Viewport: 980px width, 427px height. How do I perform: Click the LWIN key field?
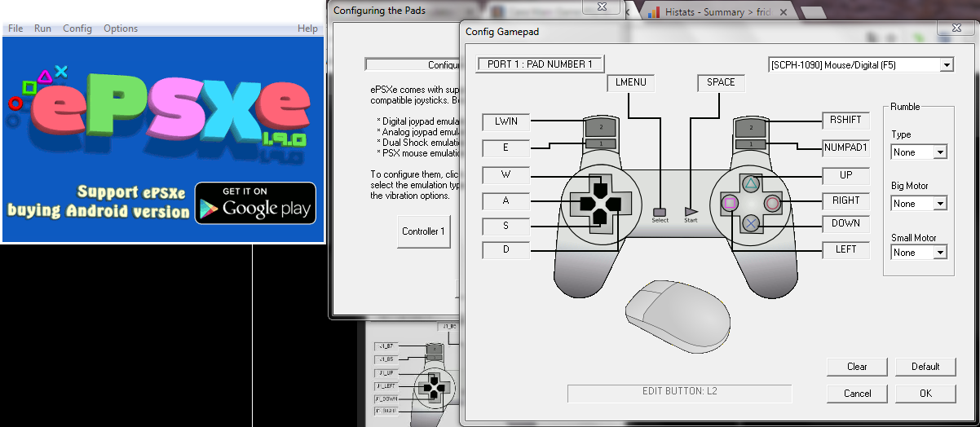[506, 122]
